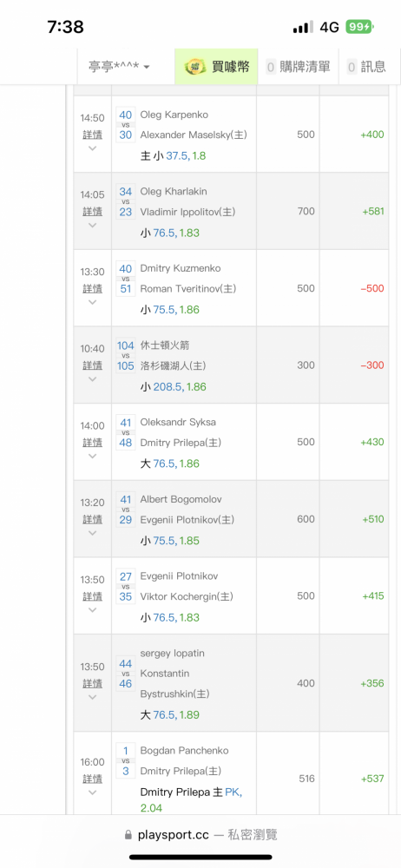
Task: Expand details chevron for the 14:50 match
Action: 93,148
